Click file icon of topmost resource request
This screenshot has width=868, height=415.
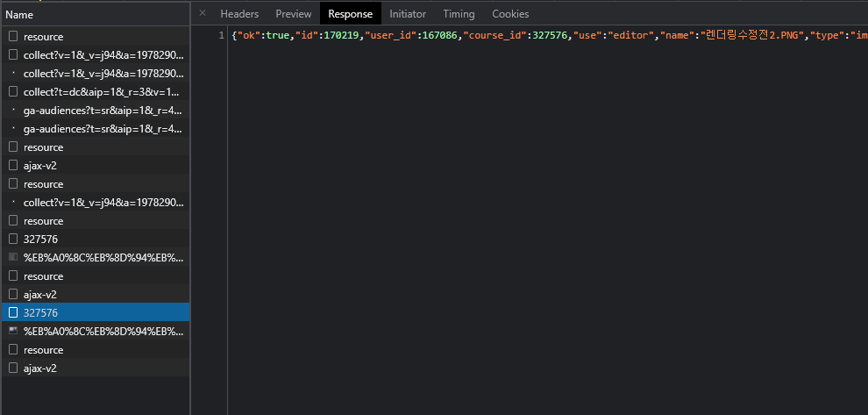[x=12, y=37]
